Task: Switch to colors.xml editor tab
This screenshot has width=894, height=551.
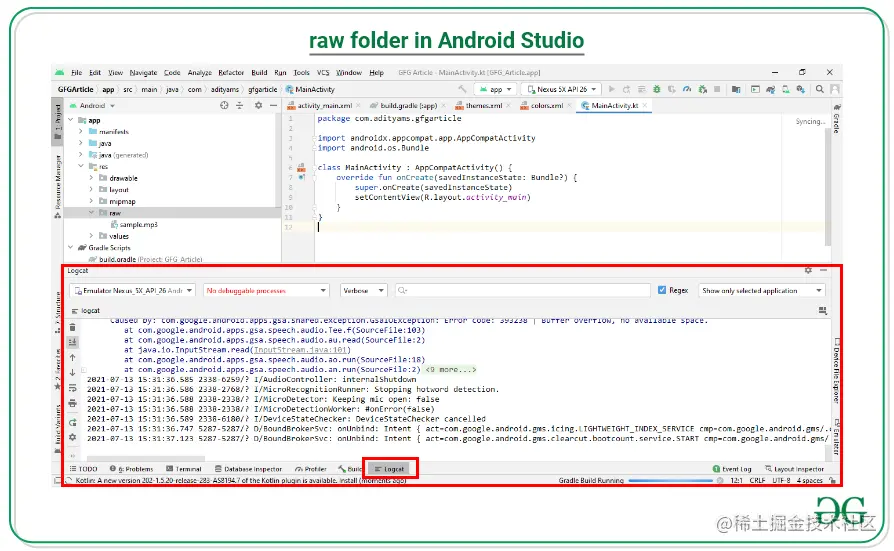Action: pos(547,106)
